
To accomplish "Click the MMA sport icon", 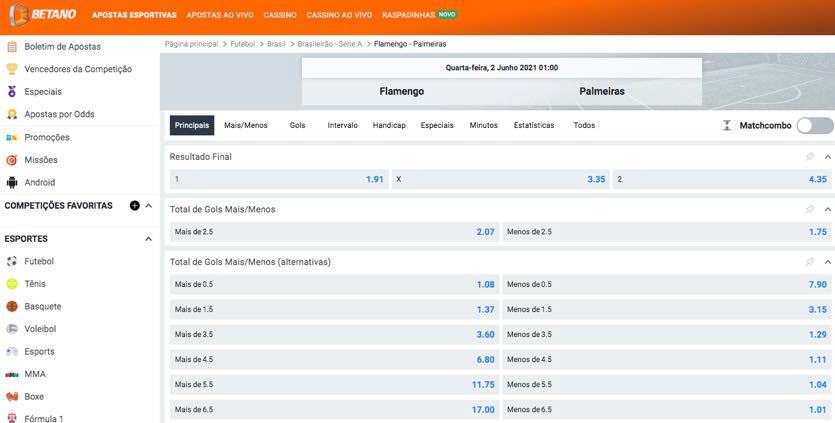I will point(12,374).
